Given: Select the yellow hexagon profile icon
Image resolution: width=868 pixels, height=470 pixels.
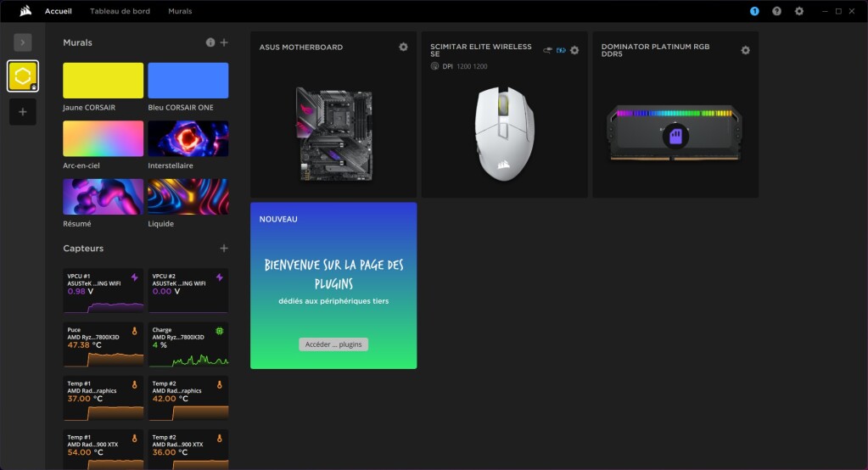Looking at the screenshot, I should click(x=23, y=76).
